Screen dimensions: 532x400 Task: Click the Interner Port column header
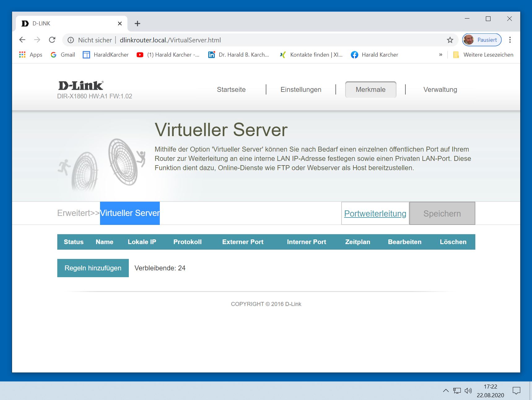click(307, 242)
